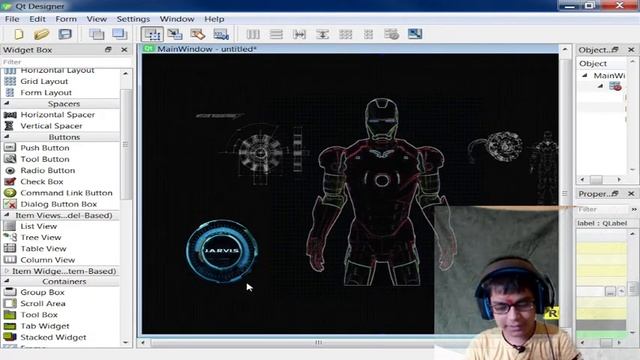
Task: Select Check Box widget
Action: tap(42, 182)
